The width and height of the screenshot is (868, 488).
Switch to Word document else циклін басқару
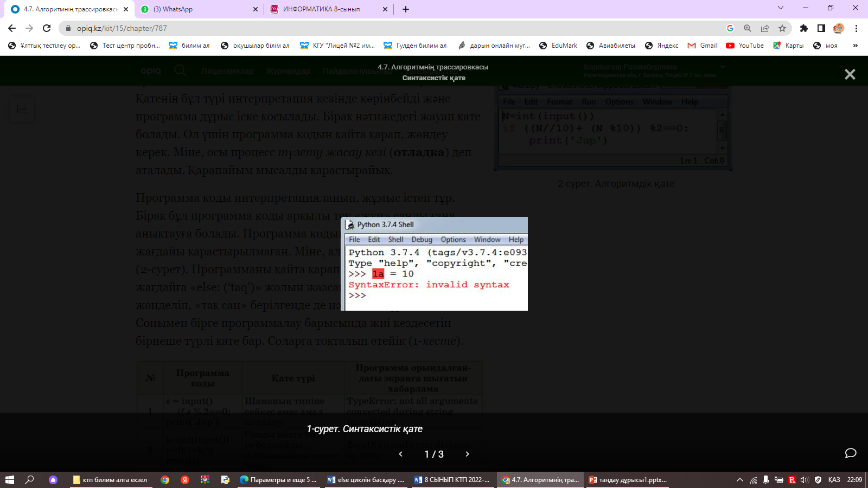(x=366, y=480)
